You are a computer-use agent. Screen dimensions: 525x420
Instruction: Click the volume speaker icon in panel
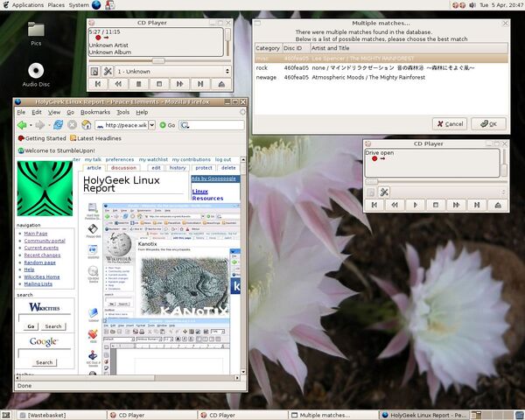pyautogui.click(x=472, y=5)
